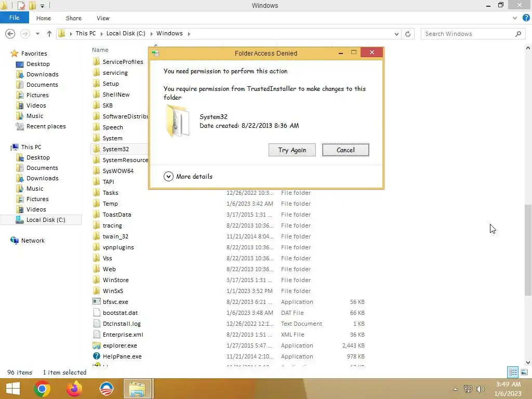
Task: Select the bootstat.dat file icon
Action: point(96,312)
